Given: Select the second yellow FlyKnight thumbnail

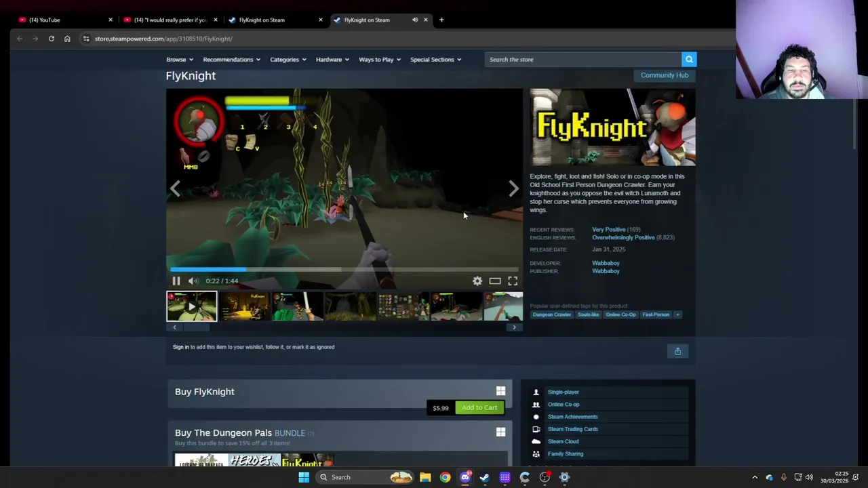Looking at the screenshot, I should pos(245,306).
